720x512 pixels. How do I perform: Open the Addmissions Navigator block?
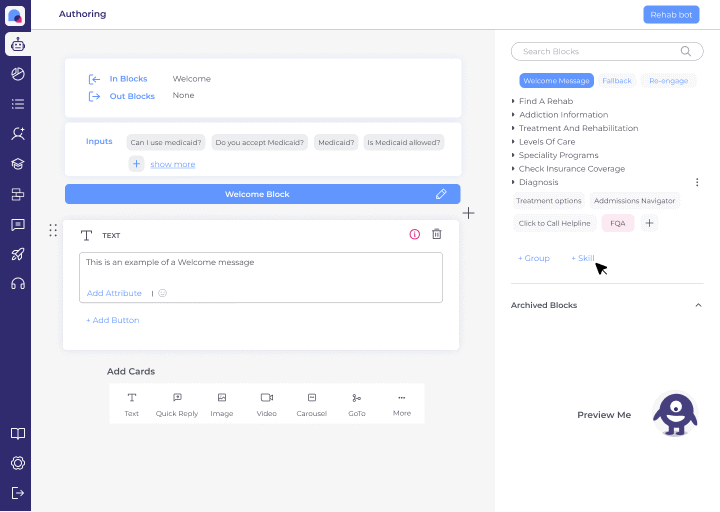[635, 201]
